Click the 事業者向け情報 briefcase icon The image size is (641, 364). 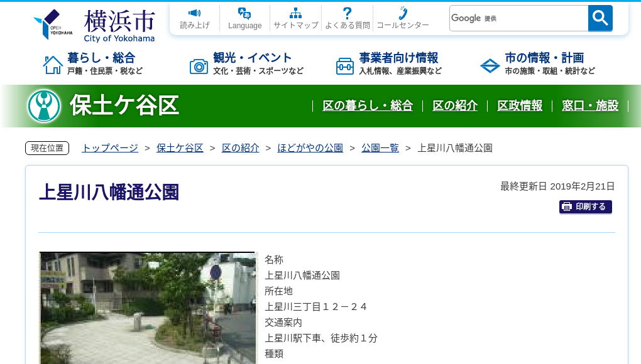tap(344, 65)
